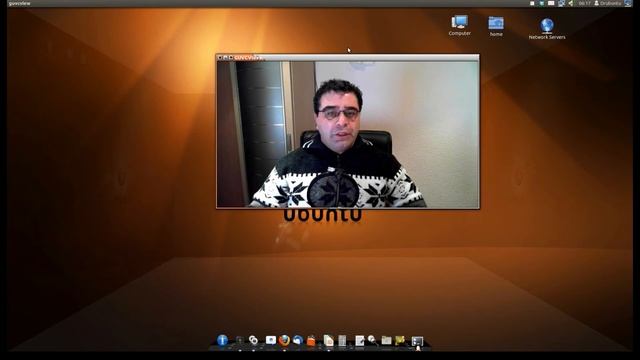Click the sharing indicator icon in top panel

[x=571, y=3]
